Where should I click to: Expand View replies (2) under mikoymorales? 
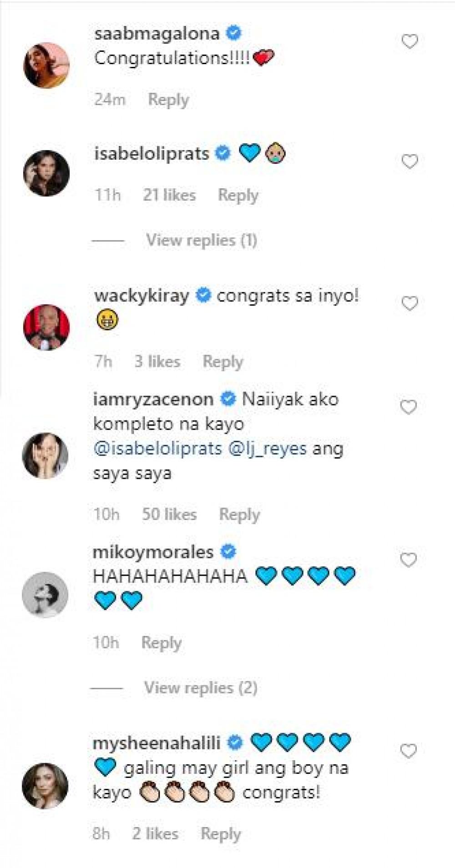201,687
